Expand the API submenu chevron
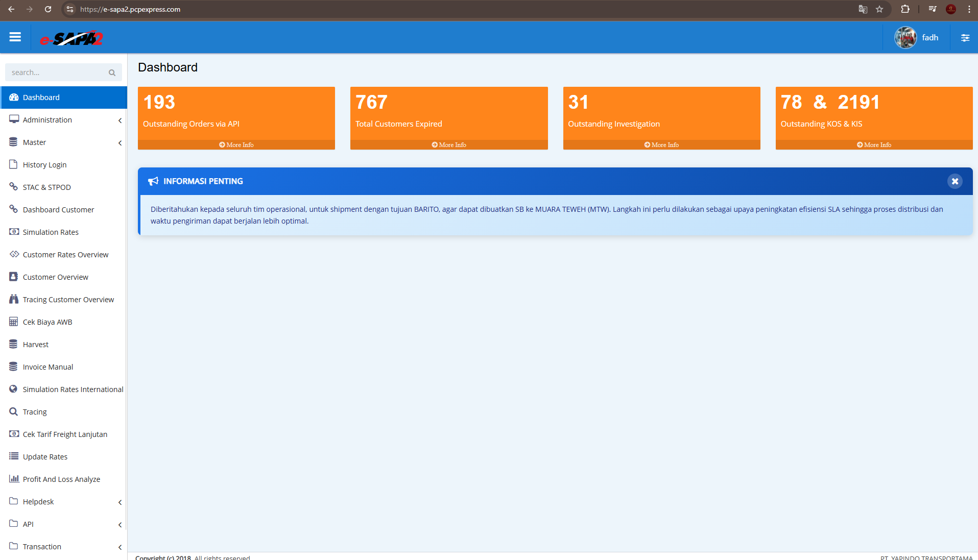 click(120, 525)
